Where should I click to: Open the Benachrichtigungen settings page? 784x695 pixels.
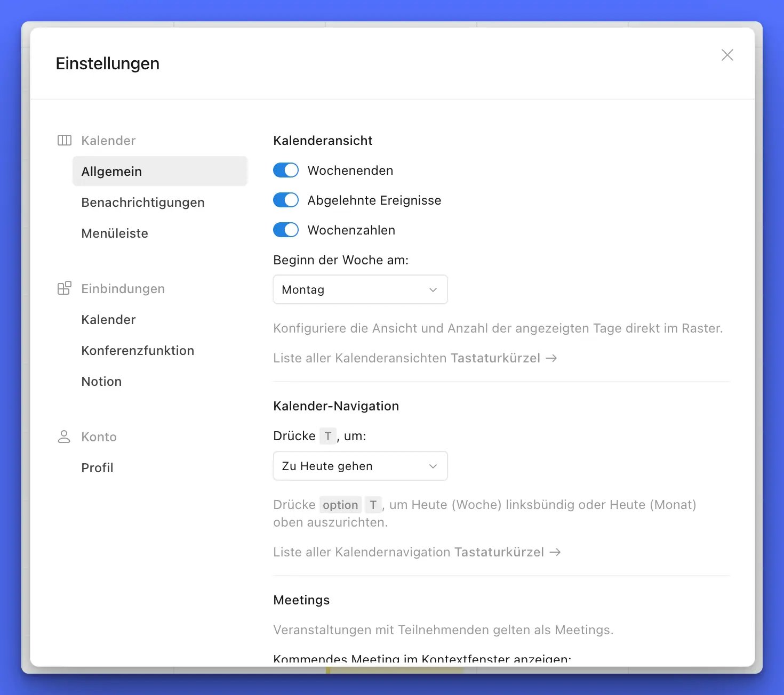coord(143,202)
